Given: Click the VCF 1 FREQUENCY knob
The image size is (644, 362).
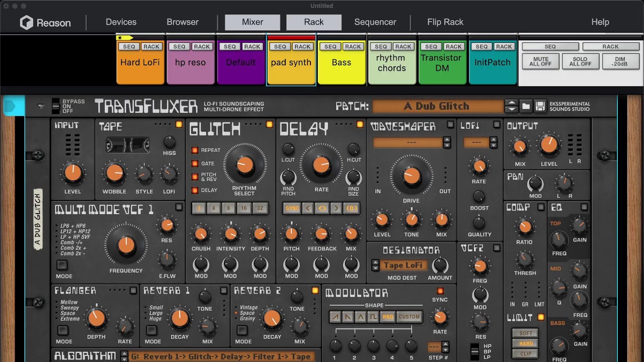Looking at the screenshot, I should click(x=126, y=245).
